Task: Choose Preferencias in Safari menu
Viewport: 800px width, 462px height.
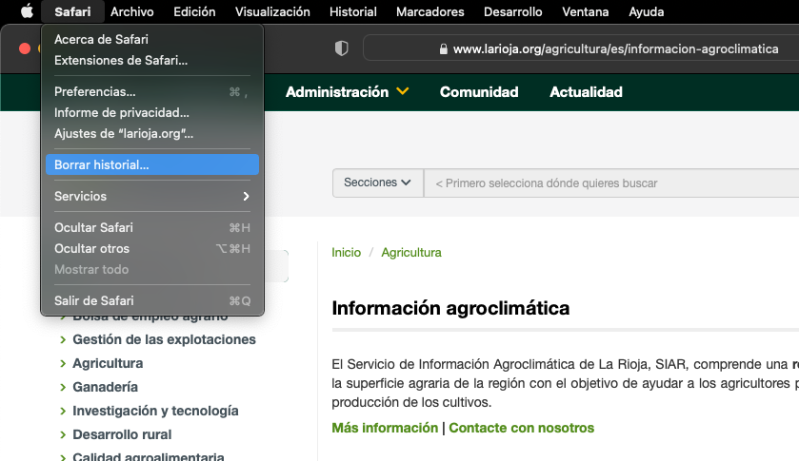Action: pyautogui.click(x=95, y=92)
